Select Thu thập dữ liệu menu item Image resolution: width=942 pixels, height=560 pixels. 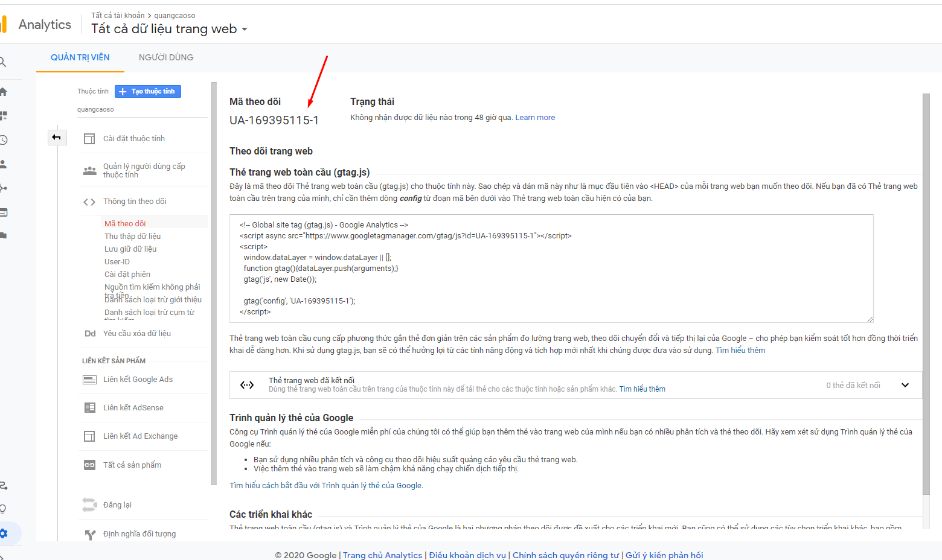pyautogui.click(x=132, y=237)
